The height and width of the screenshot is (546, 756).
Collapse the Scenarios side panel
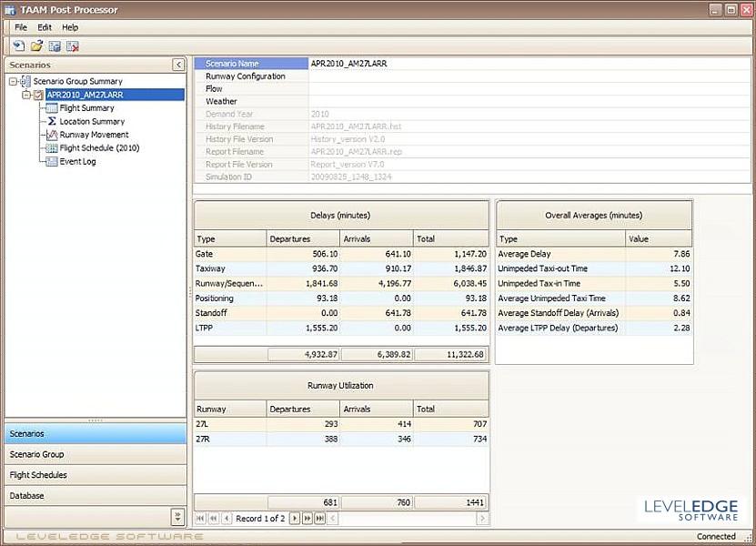click(x=178, y=65)
